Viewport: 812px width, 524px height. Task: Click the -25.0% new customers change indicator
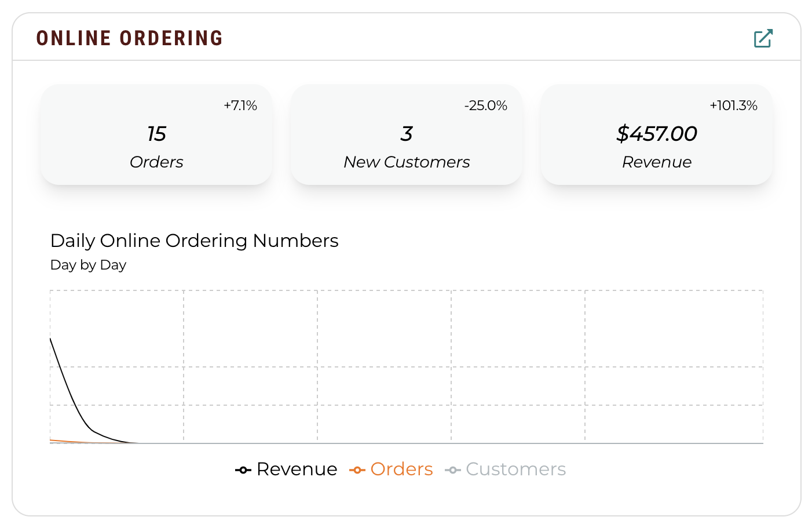pyautogui.click(x=486, y=105)
